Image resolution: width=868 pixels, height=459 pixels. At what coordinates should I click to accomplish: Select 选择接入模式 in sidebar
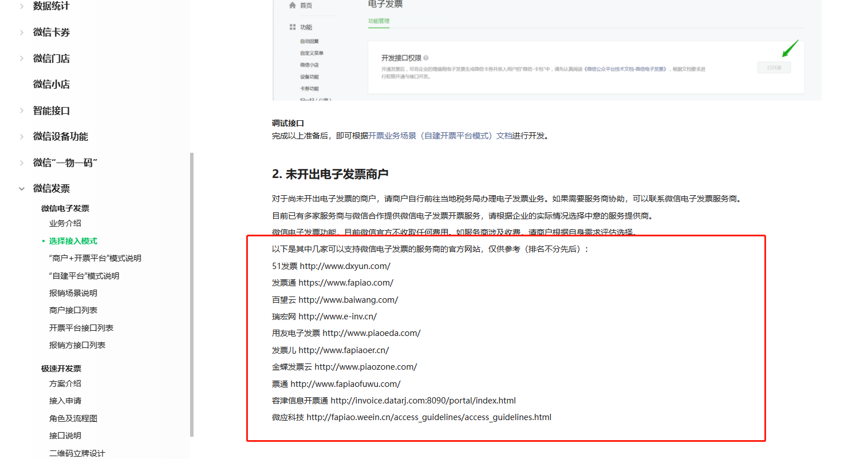(x=73, y=241)
